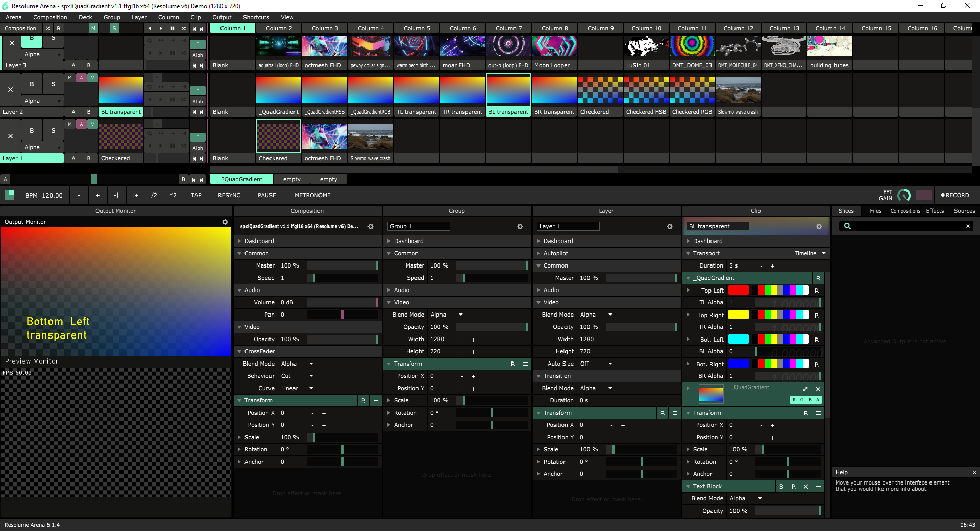Open CrossFader Blend Mode dropdown

click(x=298, y=364)
